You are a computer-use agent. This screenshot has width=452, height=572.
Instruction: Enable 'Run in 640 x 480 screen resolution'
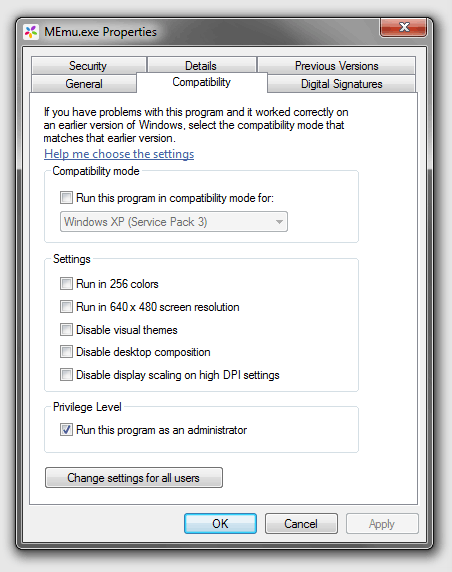point(66,306)
